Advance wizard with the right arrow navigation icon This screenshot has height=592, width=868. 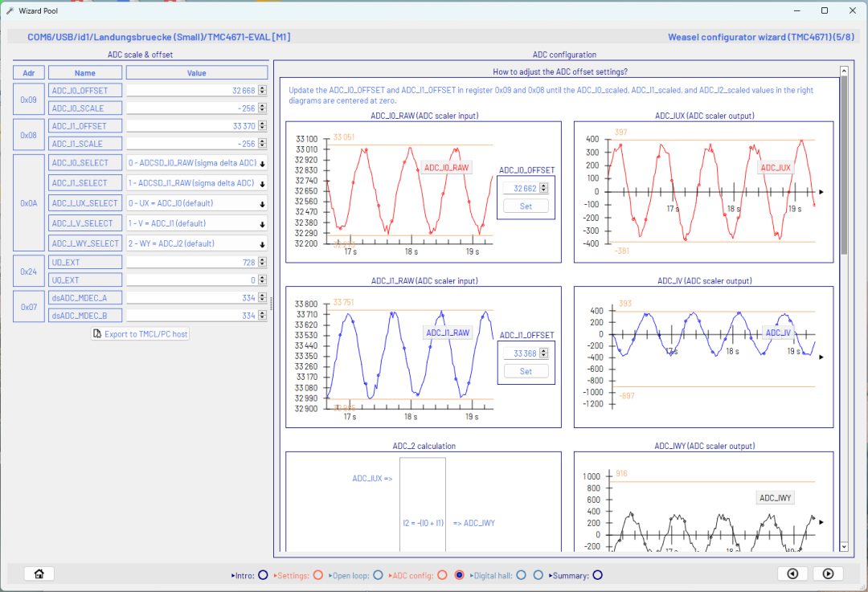828,573
